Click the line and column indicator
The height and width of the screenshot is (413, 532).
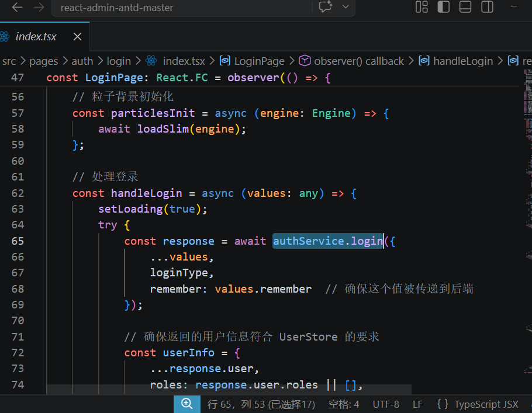(261, 404)
